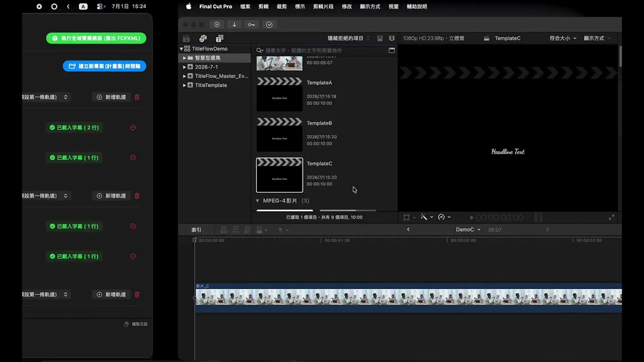Click the connect clip to primary storyline icon

coord(223,230)
